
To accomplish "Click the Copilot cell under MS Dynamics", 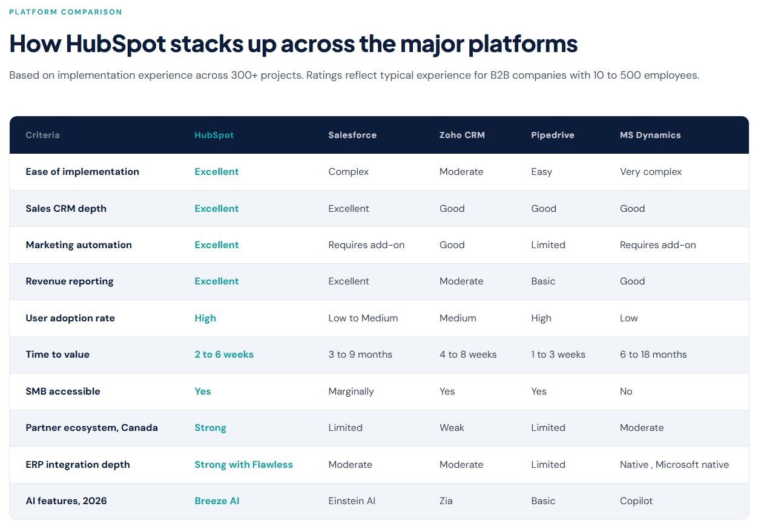I will coord(636,501).
